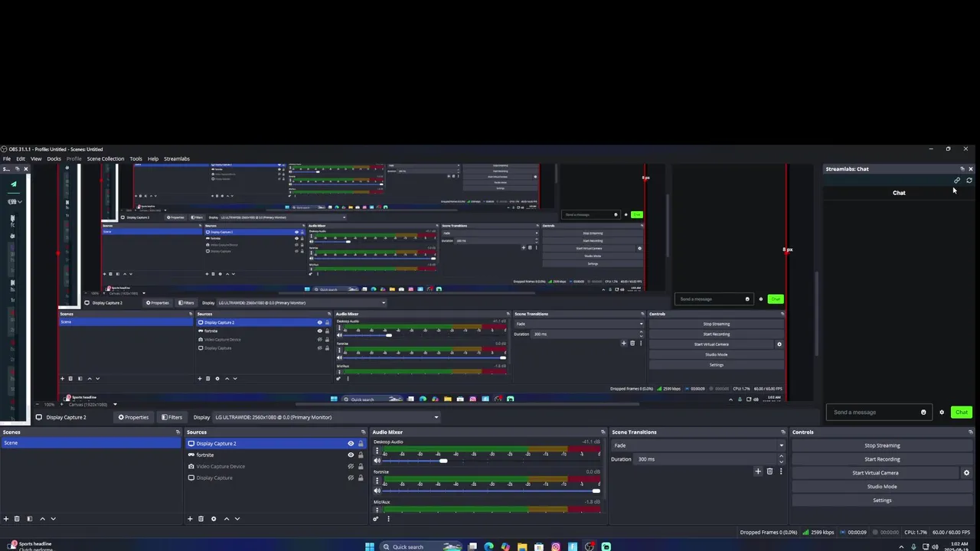
Task: Open the Display monitor dropdown
Action: (x=327, y=417)
